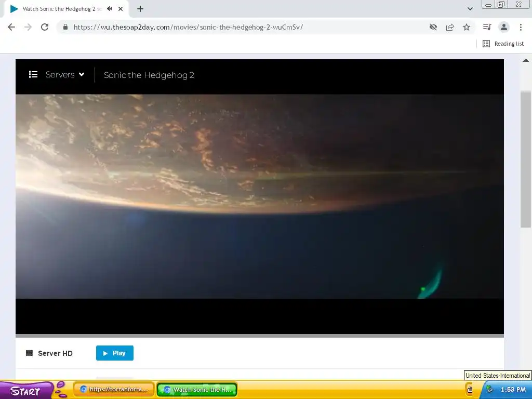Screen dimensions: 532x399
Task: Open the Chrome three-dot menu
Action: pos(521,27)
